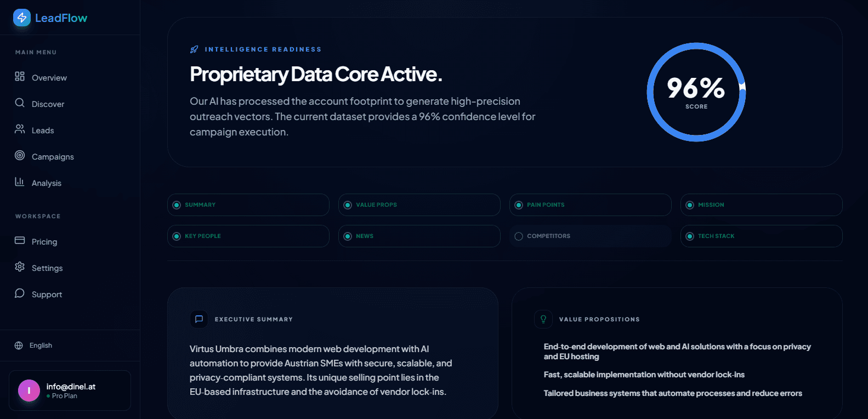The height and width of the screenshot is (419, 868).
Task: Click the 96% score progress ring
Action: point(696,92)
